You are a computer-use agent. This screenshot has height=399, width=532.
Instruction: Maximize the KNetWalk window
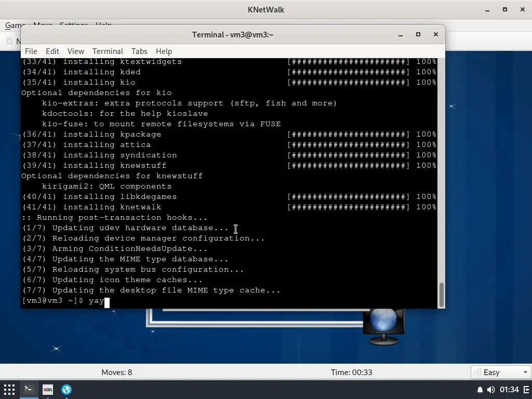(505, 10)
